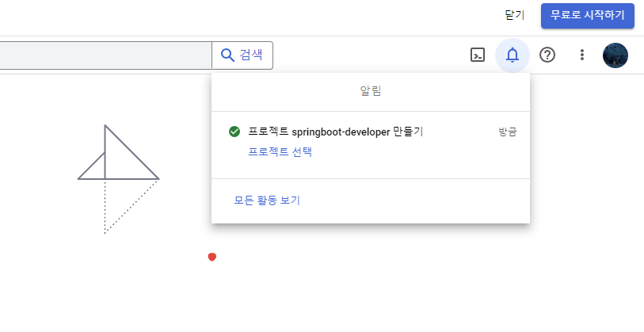This screenshot has width=644, height=332.
Task: Click the user account avatar
Action: click(615, 55)
